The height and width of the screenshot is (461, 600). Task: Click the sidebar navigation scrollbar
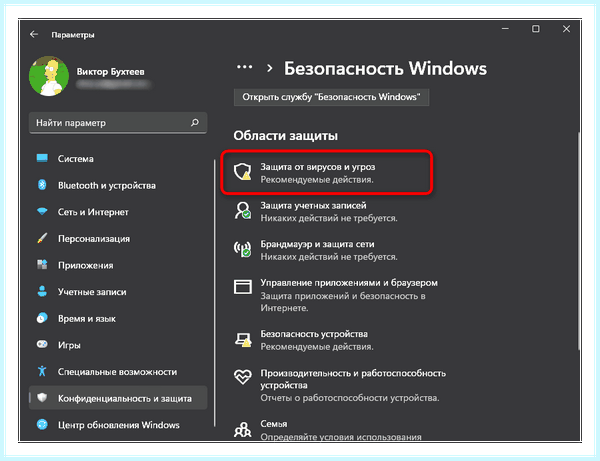215,293
